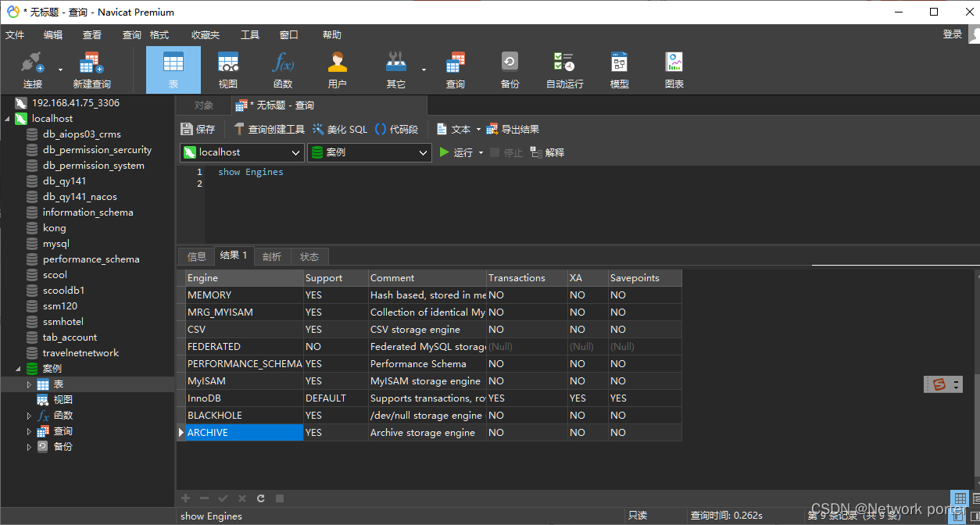This screenshot has width=980, height=525.
Task: Open the 连接 dropdown arrow
Action: tap(61, 70)
